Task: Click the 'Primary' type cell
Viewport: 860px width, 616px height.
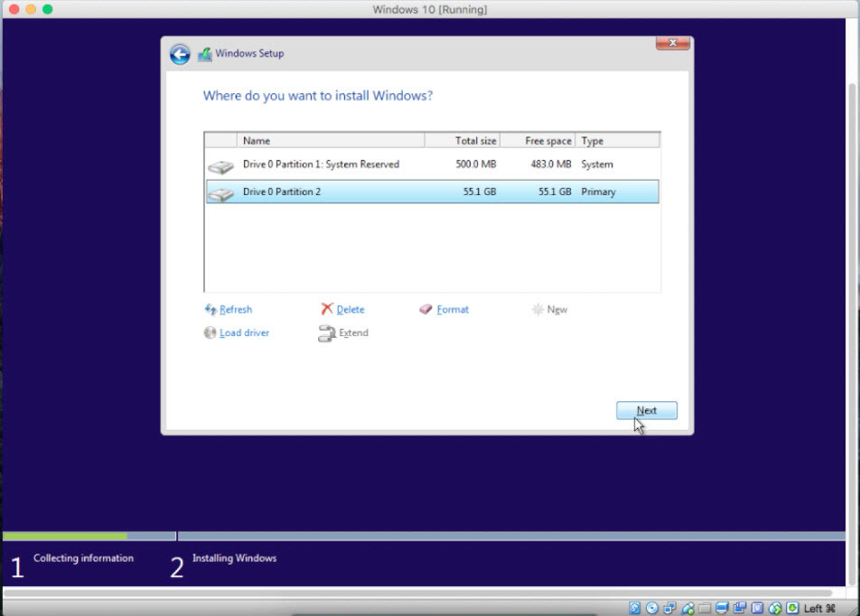Action: click(x=598, y=191)
